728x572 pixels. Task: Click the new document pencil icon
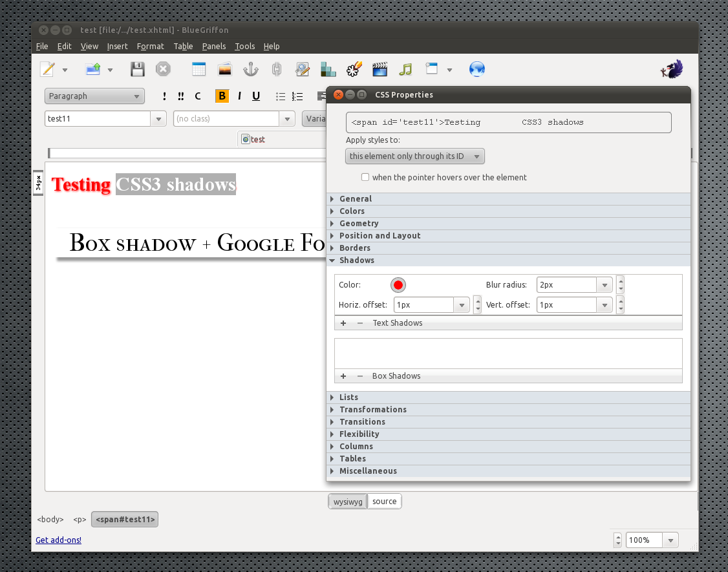click(47, 70)
